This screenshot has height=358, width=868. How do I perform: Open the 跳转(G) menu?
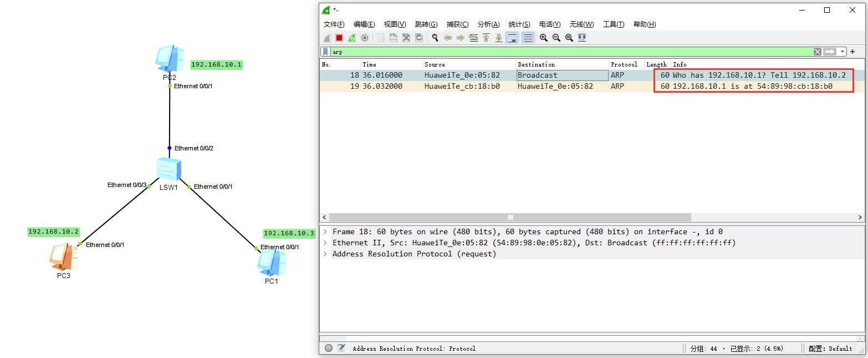pyautogui.click(x=426, y=24)
